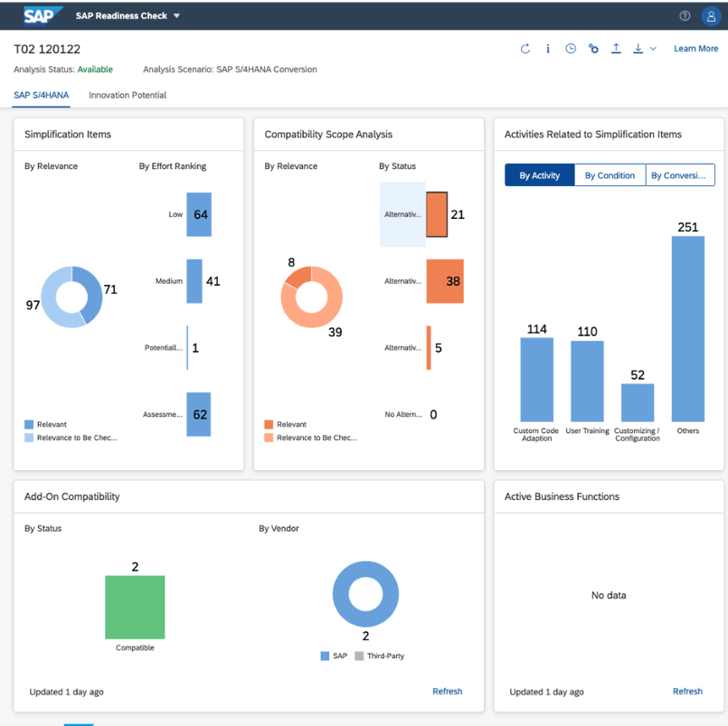Select the thin orange bar showing 5
The height and width of the screenshot is (726, 728).
coord(429,348)
